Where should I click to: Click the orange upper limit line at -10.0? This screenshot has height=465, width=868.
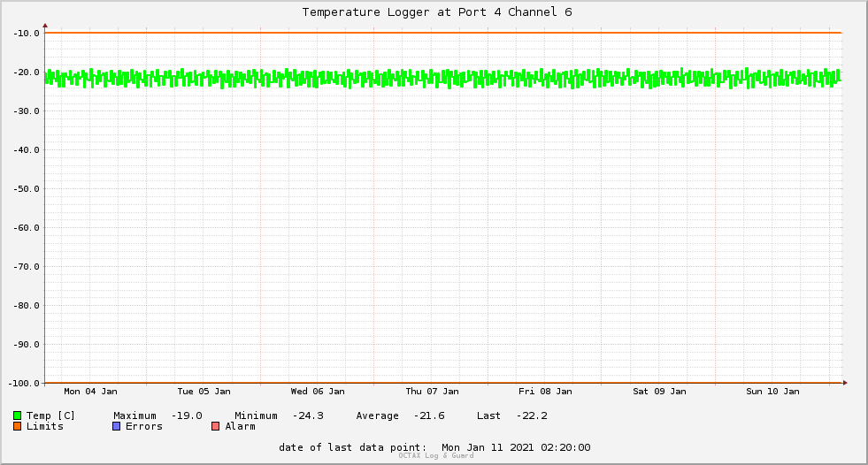443,33
